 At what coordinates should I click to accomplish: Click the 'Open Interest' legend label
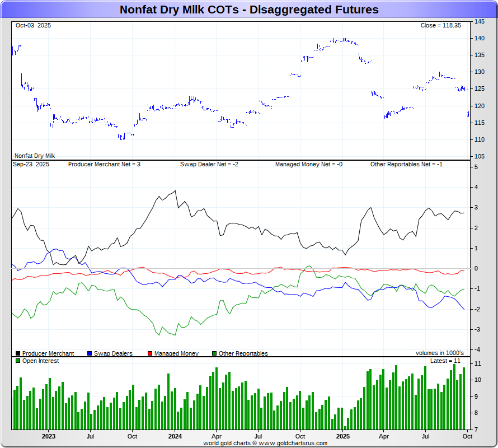click(x=41, y=361)
